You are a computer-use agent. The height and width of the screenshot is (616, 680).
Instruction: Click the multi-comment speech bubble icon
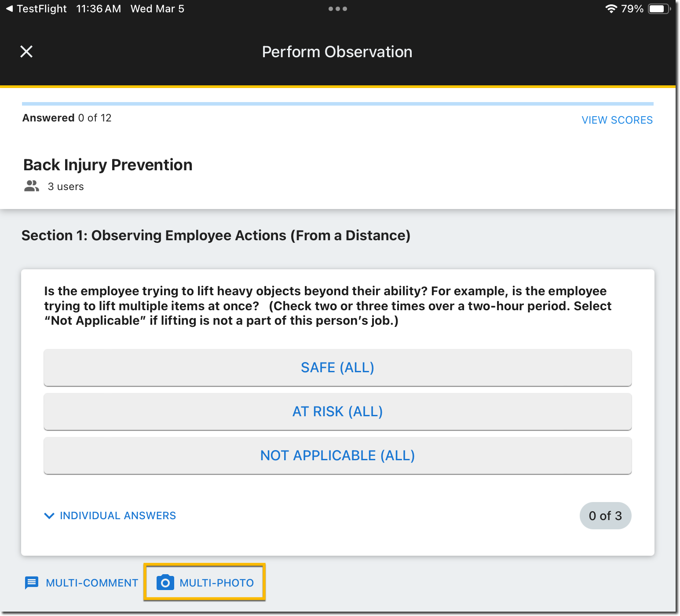coord(32,583)
